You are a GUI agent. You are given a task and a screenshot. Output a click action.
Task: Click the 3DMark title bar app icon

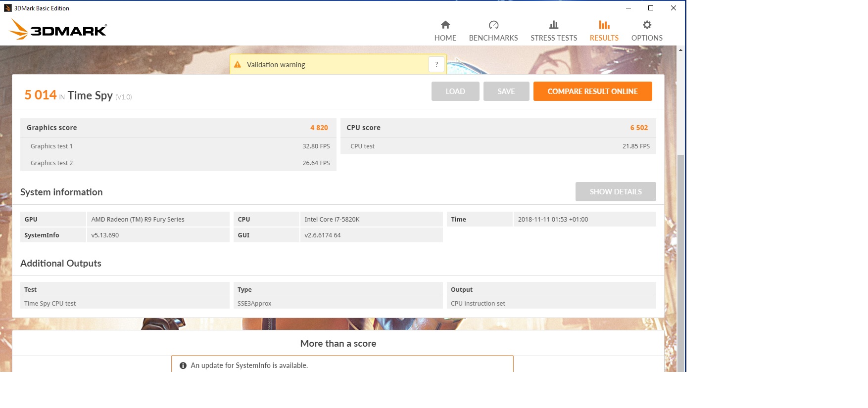coord(7,8)
